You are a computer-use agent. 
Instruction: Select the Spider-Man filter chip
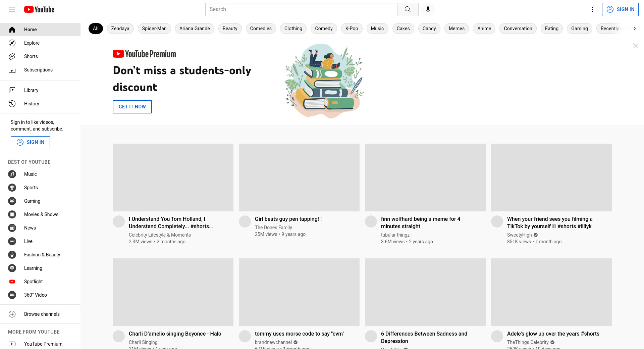click(x=154, y=29)
